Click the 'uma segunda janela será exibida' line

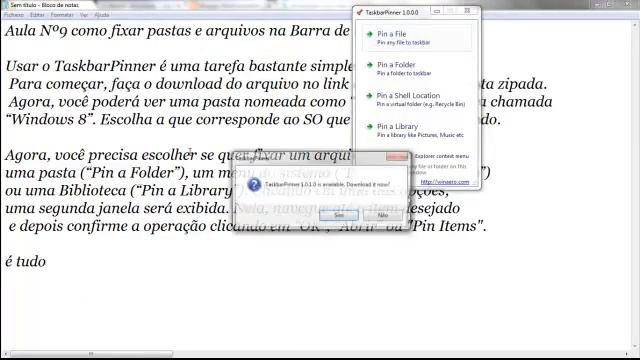pyautogui.click(x=232, y=208)
